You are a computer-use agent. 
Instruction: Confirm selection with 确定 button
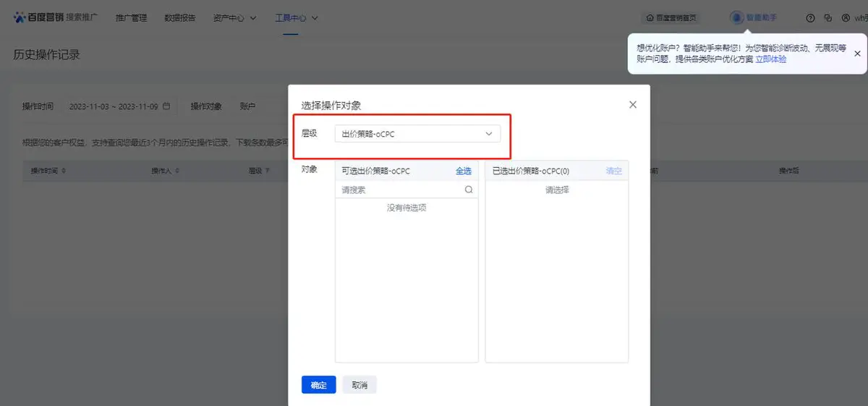pyautogui.click(x=318, y=385)
